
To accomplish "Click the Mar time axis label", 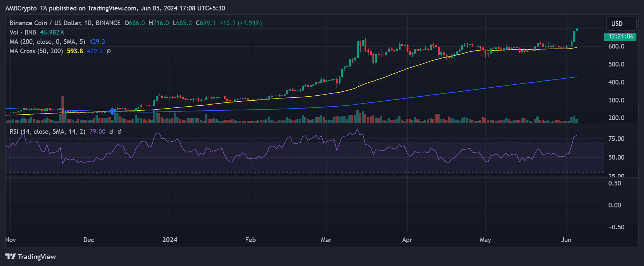I will coord(326,240).
